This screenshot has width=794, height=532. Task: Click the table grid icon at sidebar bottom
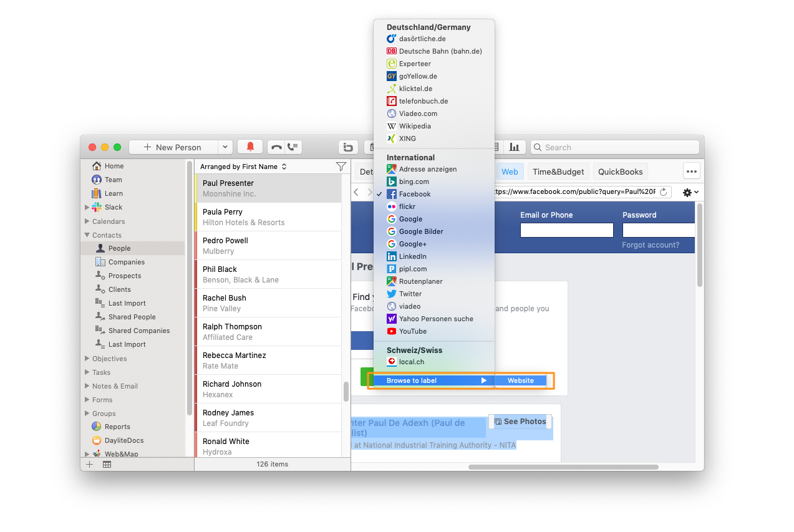coord(107,464)
